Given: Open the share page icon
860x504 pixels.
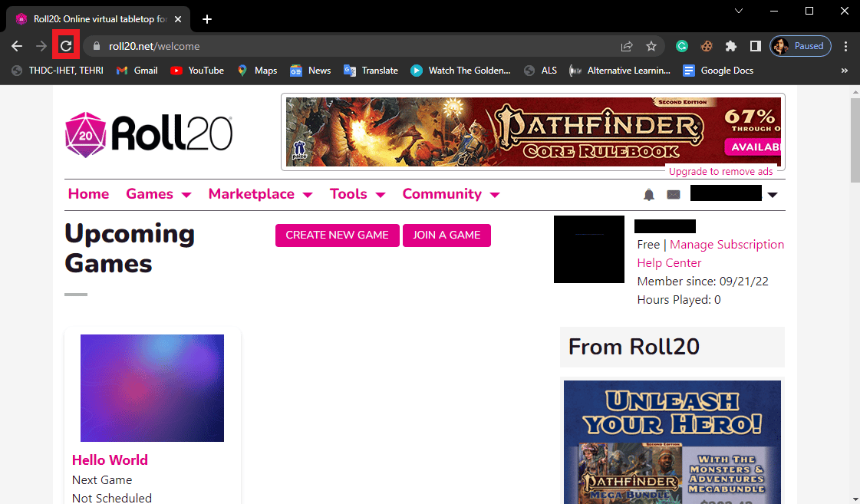Looking at the screenshot, I should coord(627,46).
